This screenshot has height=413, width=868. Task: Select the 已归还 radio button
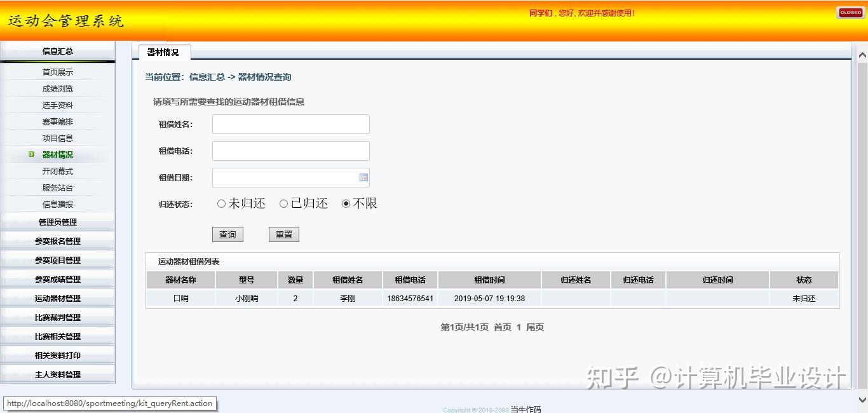[283, 203]
